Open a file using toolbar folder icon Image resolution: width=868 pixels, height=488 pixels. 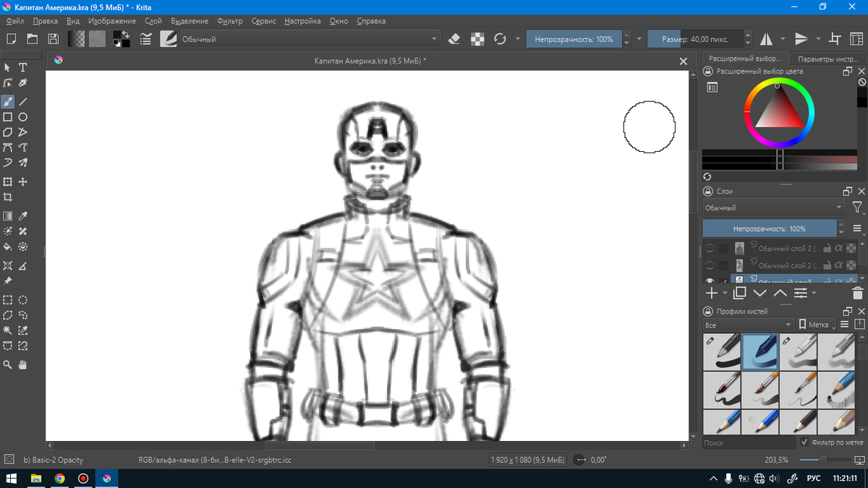32,39
